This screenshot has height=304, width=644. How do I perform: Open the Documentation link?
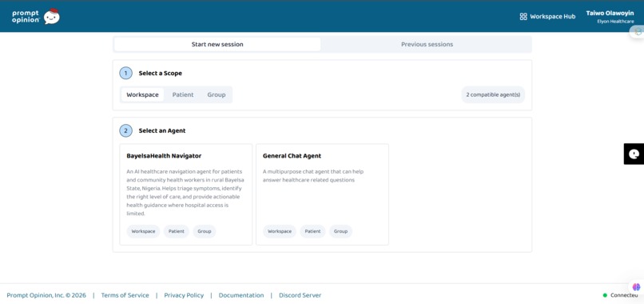click(x=241, y=295)
